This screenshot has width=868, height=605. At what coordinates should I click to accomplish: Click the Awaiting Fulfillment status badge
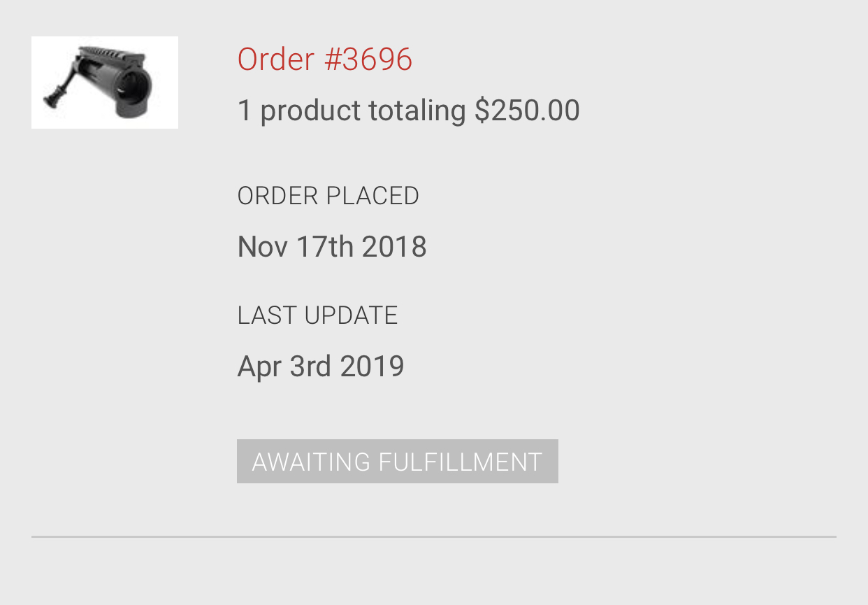pos(397,462)
